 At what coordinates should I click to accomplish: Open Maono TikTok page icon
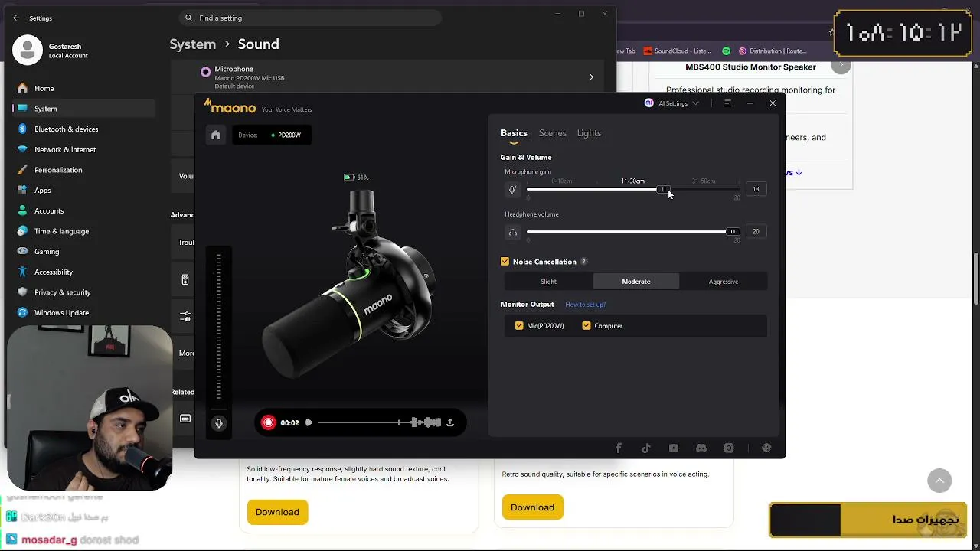coord(646,448)
